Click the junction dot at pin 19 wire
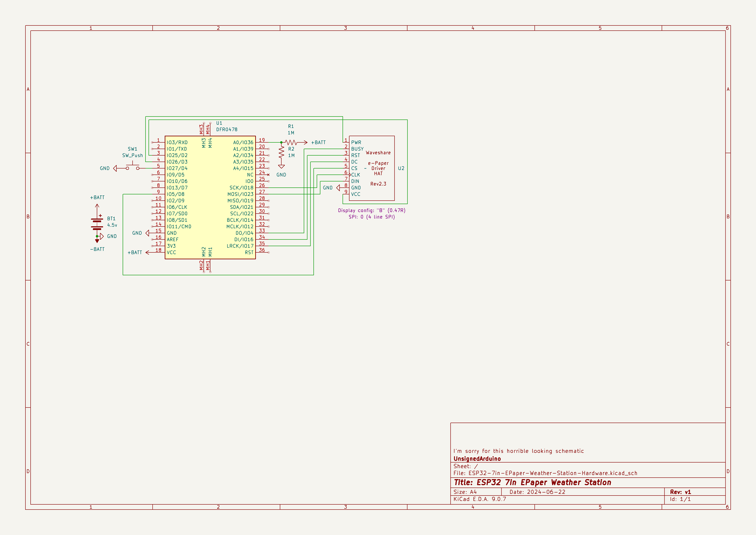 (x=281, y=142)
